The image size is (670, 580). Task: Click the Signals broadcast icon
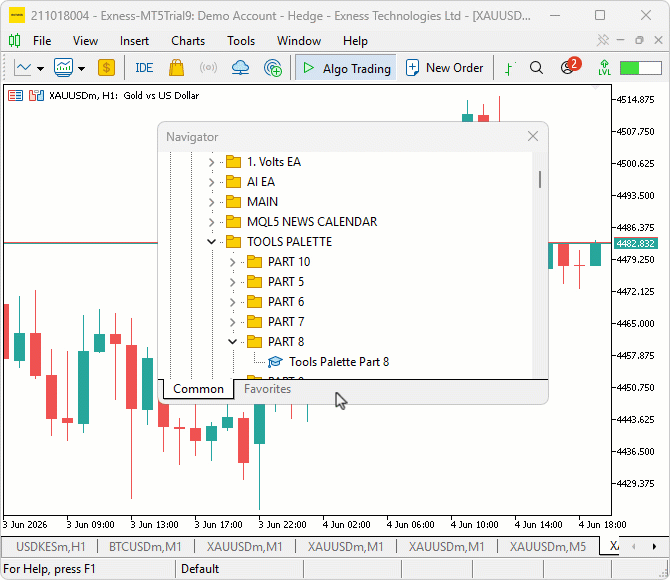click(208, 68)
